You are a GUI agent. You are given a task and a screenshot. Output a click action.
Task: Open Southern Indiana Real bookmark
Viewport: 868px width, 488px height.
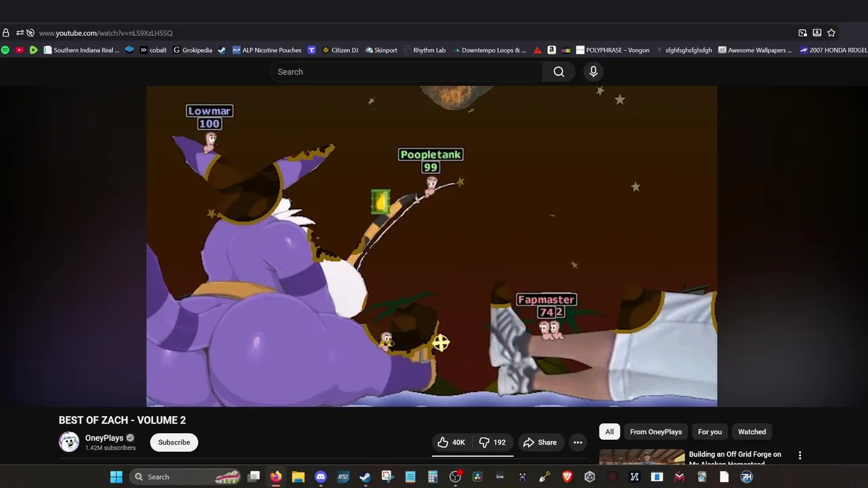pyautogui.click(x=81, y=50)
